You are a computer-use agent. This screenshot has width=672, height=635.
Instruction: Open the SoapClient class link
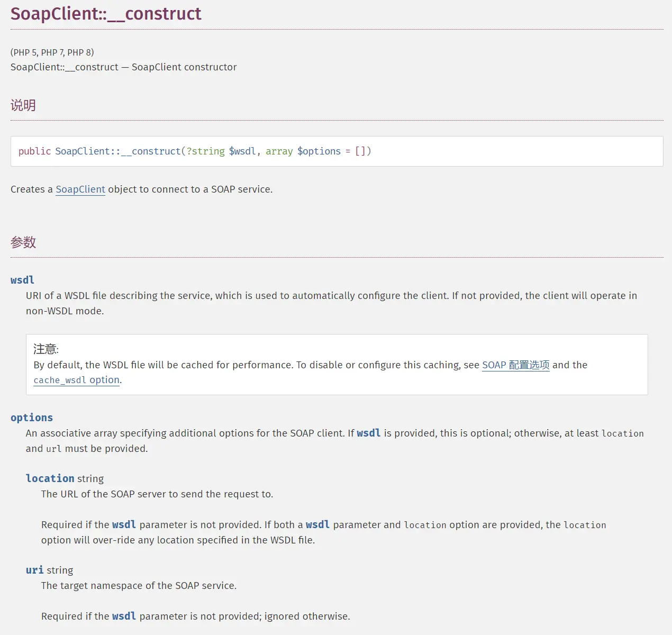coord(80,189)
